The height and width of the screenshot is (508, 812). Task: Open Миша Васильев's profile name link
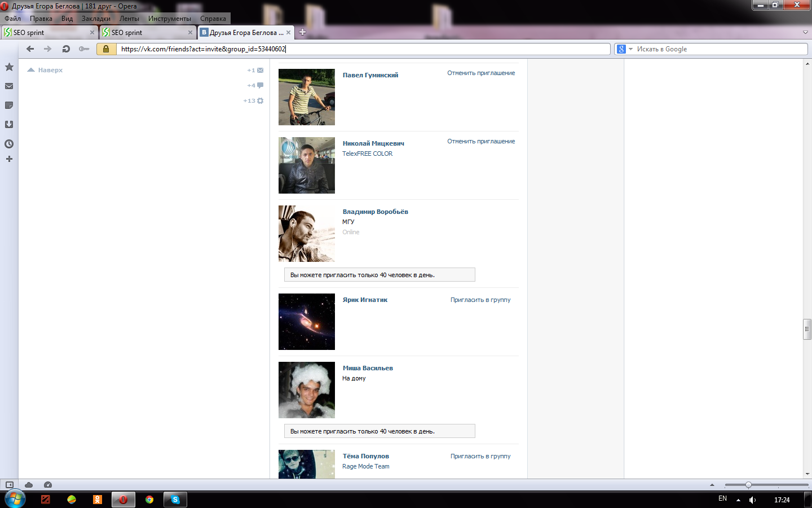(368, 368)
